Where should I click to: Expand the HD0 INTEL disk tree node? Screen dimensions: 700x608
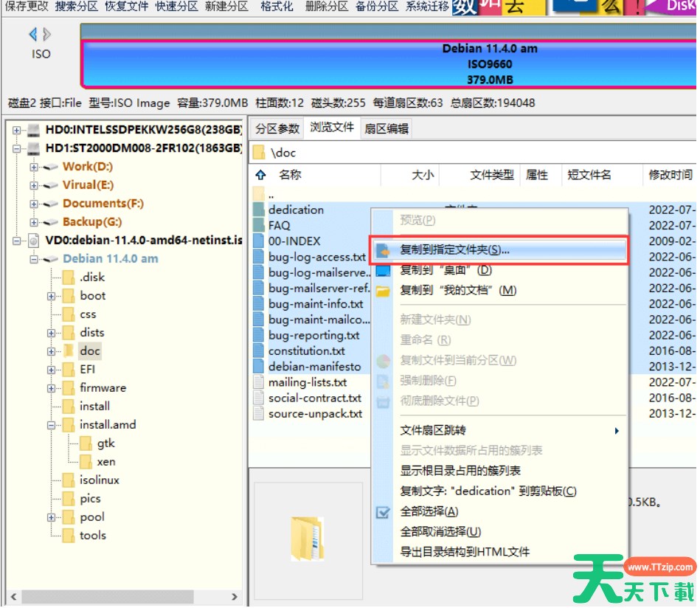(x=16, y=130)
